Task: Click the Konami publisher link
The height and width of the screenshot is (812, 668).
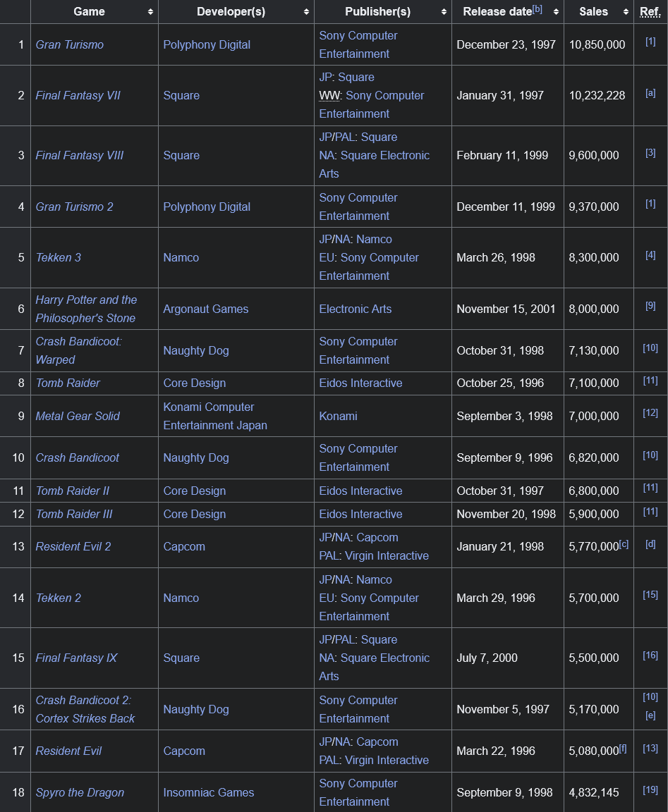Action: tap(339, 416)
